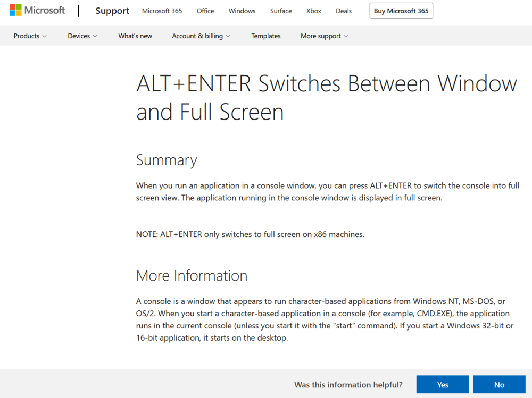Open the Office navigation link
Viewport: 532px width, 398px height.
coord(205,11)
